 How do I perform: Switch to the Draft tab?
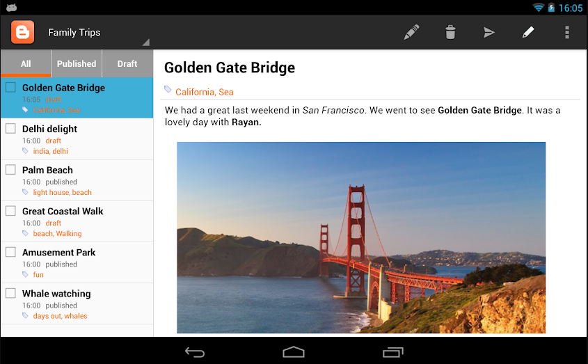(127, 63)
